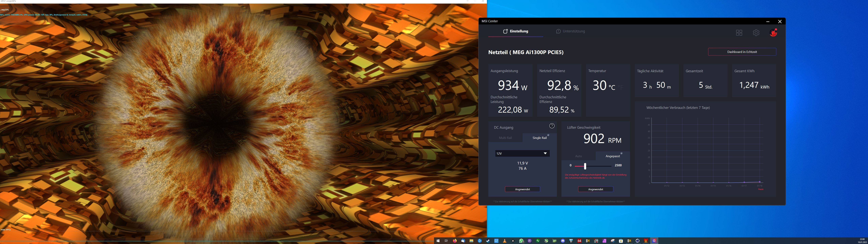Screen dimensions: 868x244
Task: Close the MSI Center window
Action: click(x=780, y=21)
